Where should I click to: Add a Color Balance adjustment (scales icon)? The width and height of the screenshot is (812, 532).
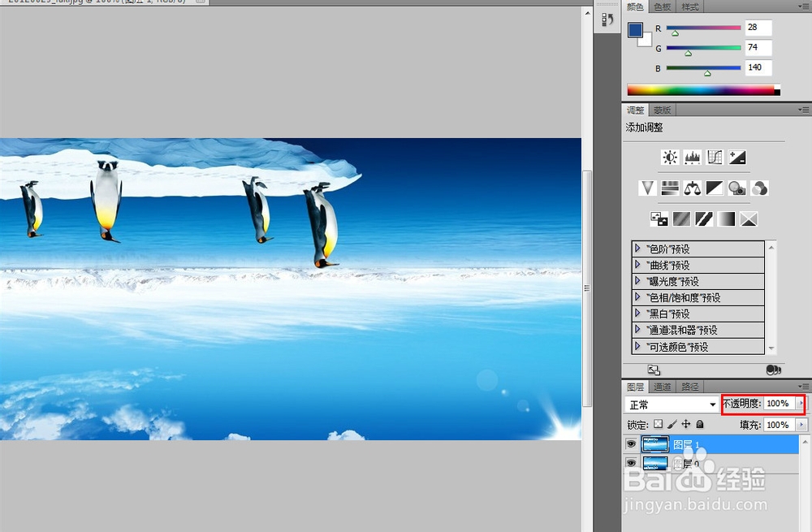point(693,188)
